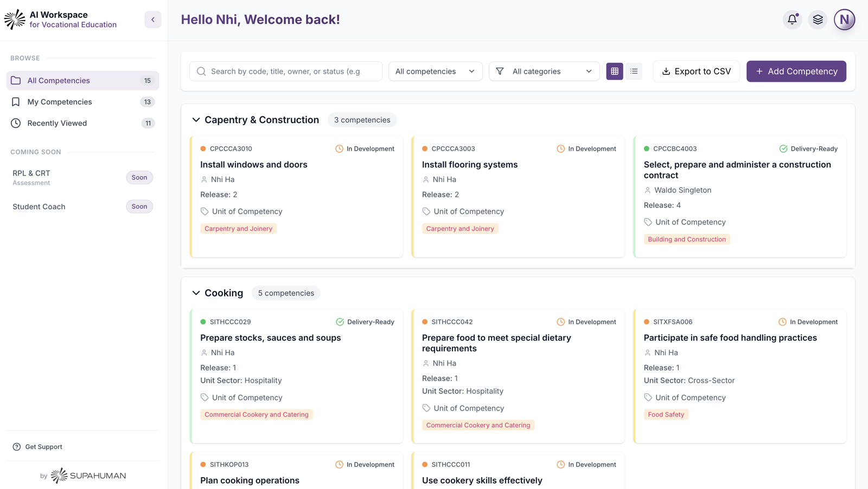Collapse the sidebar with the chevron button
Screen dimensions: 868x489
153,20
